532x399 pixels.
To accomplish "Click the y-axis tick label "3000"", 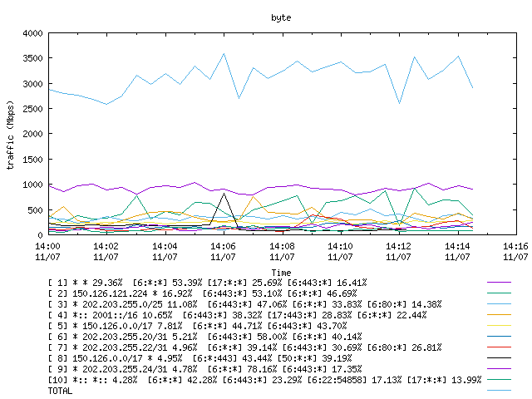I will coord(32,84).
